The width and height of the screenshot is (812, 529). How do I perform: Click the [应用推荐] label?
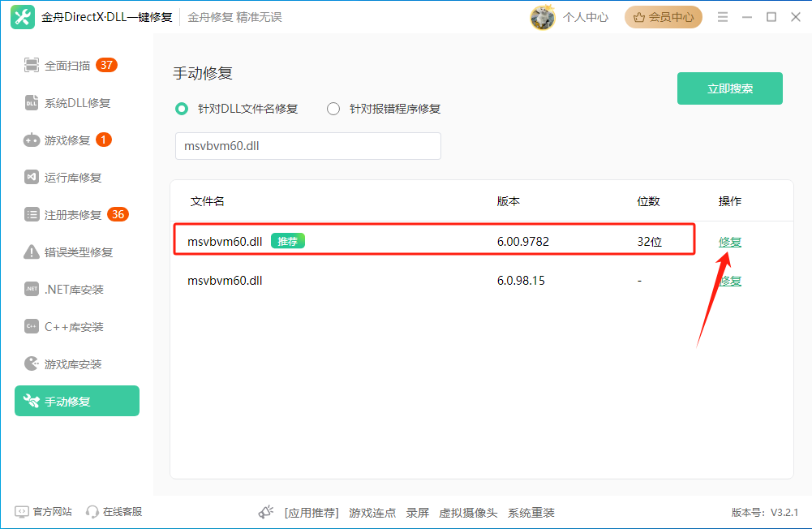pyautogui.click(x=311, y=513)
